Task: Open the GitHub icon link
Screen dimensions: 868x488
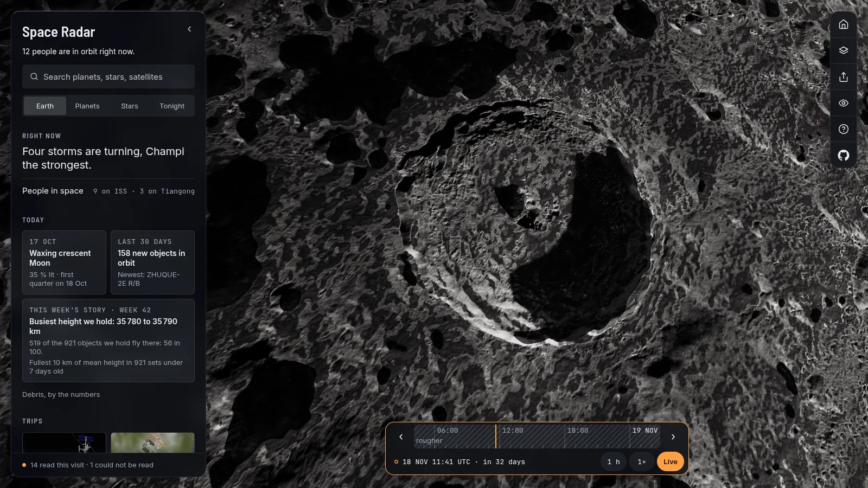Action: point(844,156)
